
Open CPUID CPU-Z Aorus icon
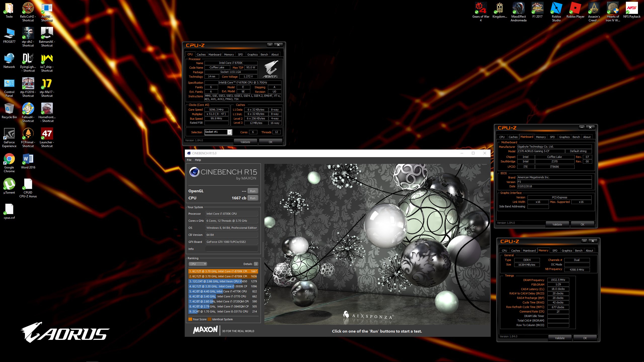pos(28,188)
